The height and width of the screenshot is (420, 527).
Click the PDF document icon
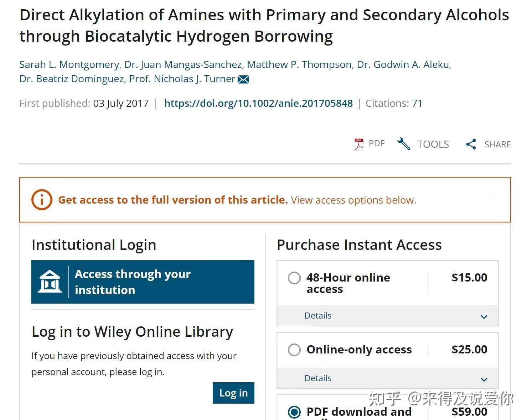point(359,144)
